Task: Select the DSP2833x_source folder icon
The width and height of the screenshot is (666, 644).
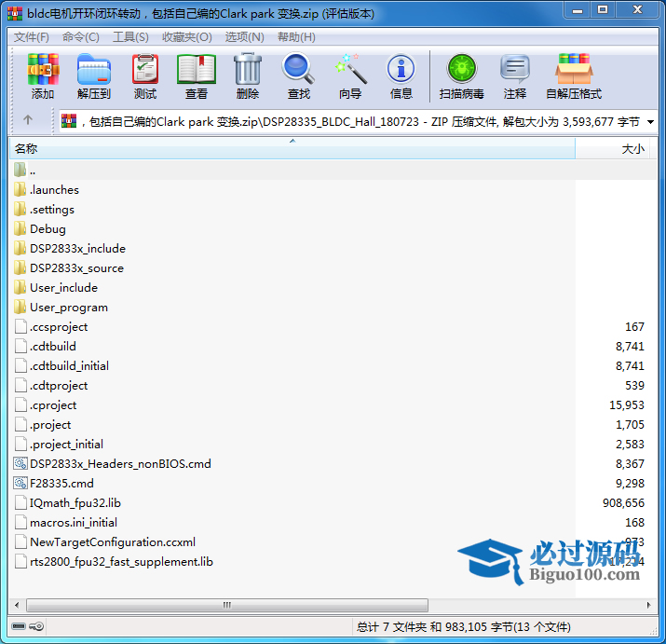Action: pos(20,267)
